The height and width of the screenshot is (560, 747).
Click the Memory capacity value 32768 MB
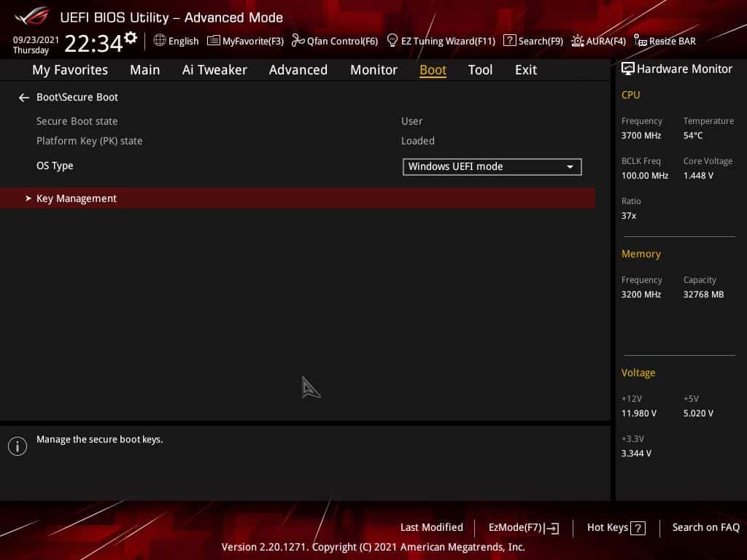(704, 295)
